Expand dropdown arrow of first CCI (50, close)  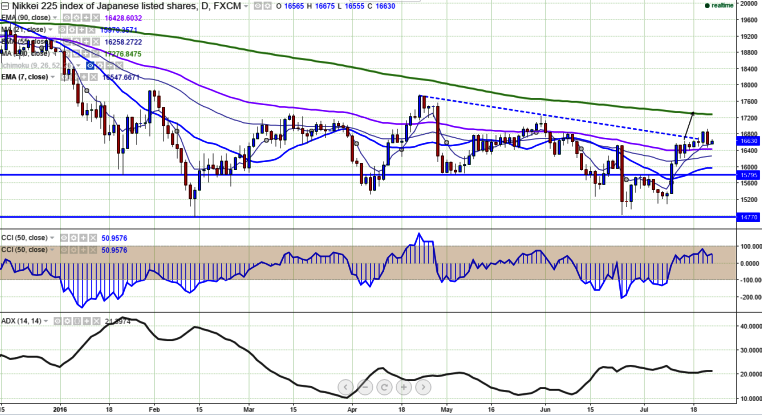pyautogui.click(x=52, y=238)
